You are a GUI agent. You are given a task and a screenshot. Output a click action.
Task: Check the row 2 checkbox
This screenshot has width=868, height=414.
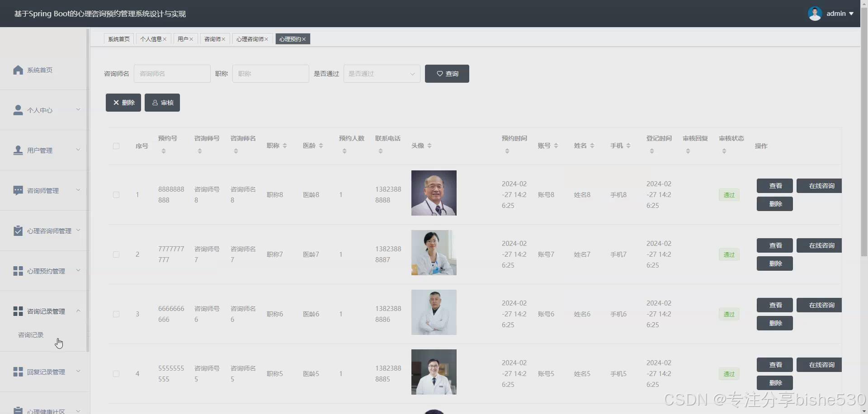[116, 254]
